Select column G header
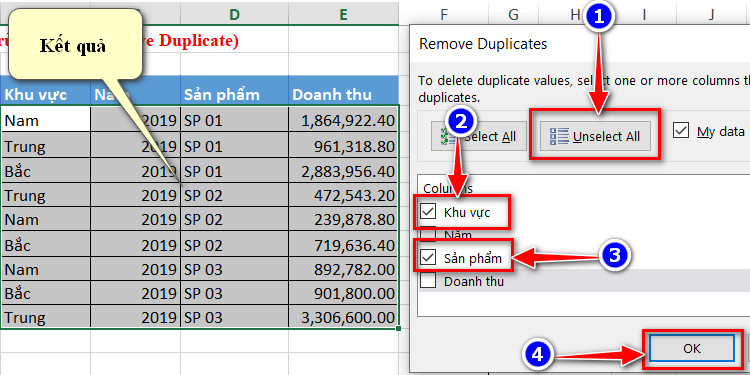The width and height of the screenshot is (750, 375). [x=513, y=14]
